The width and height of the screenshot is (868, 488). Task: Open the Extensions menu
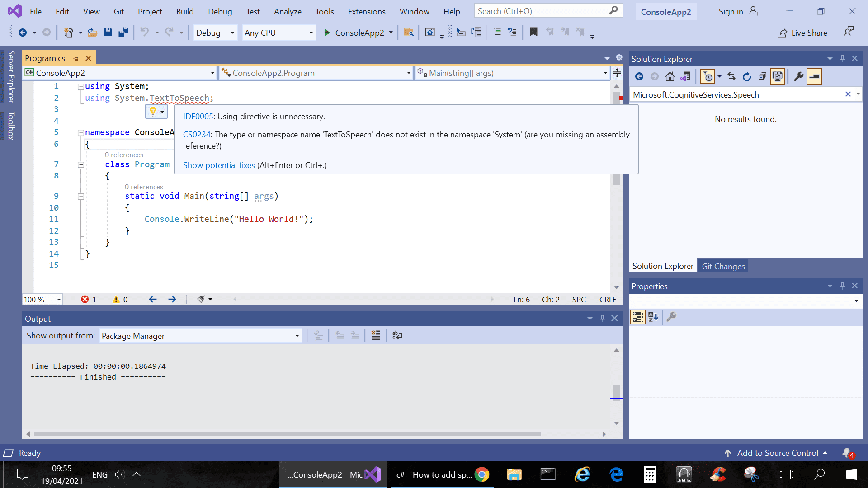click(366, 11)
